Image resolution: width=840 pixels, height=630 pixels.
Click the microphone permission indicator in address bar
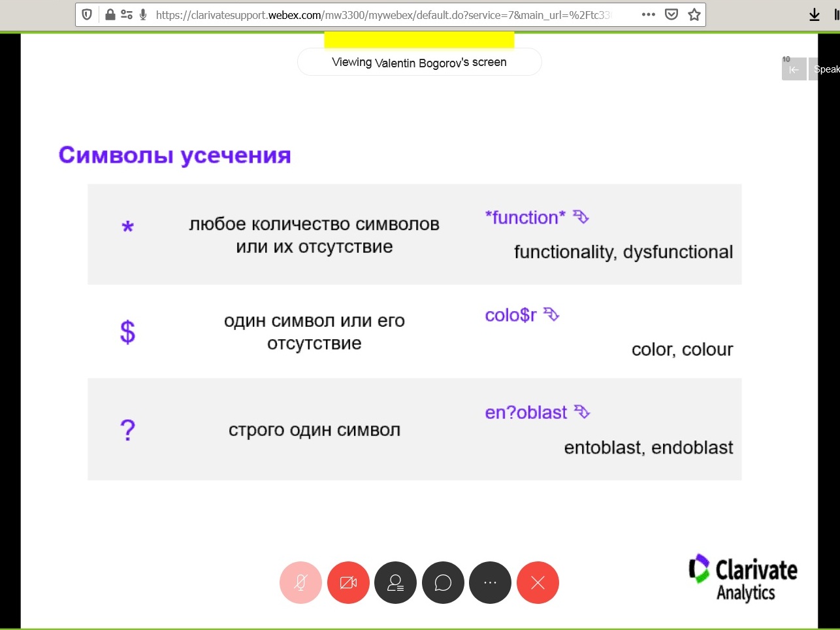coord(143,14)
